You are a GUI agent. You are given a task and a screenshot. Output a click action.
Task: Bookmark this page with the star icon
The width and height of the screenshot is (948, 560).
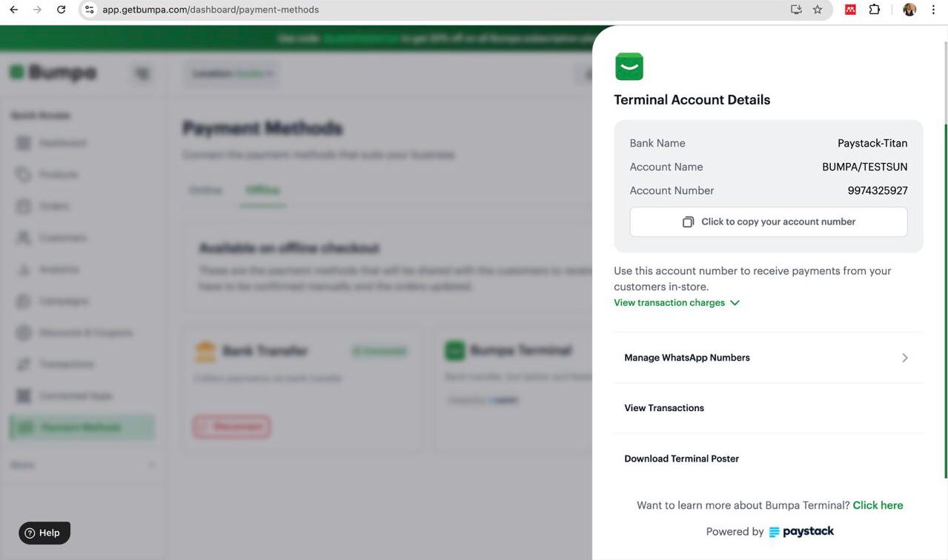click(x=818, y=10)
